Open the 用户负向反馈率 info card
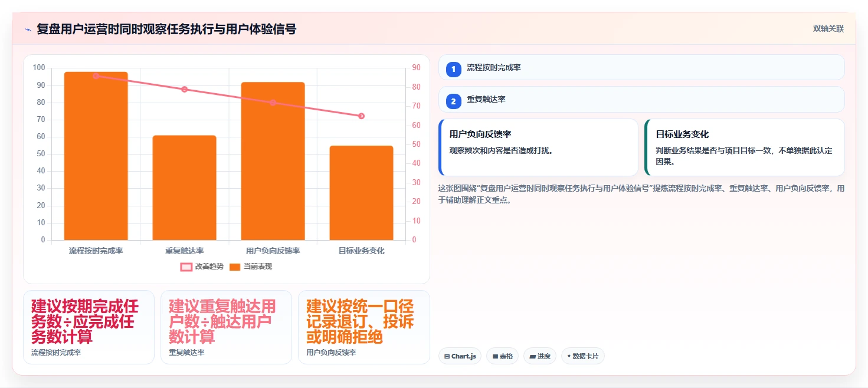Image resolution: width=868 pixels, height=388 pixels. tap(539, 147)
